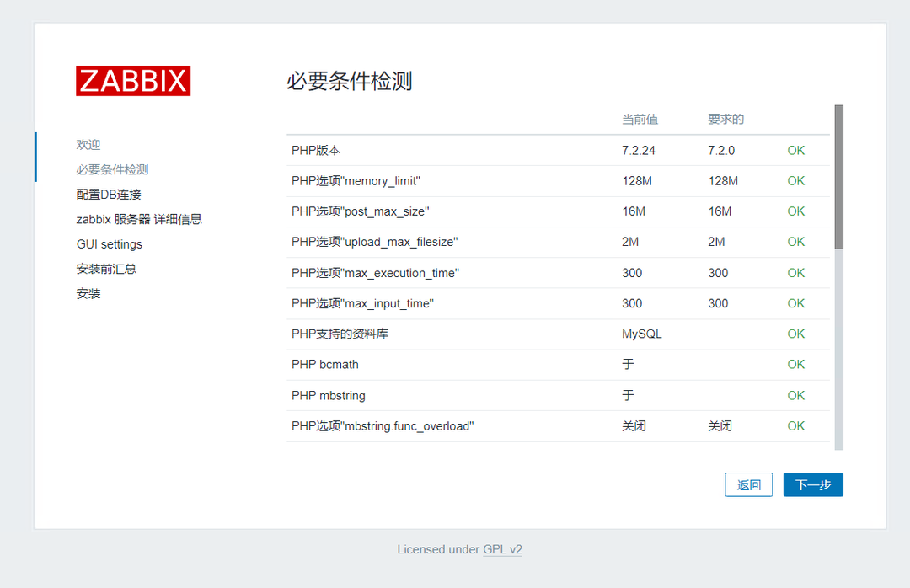Open the 配置DB连接 step
The height and width of the screenshot is (588, 910).
pyautogui.click(x=109, y=195)
